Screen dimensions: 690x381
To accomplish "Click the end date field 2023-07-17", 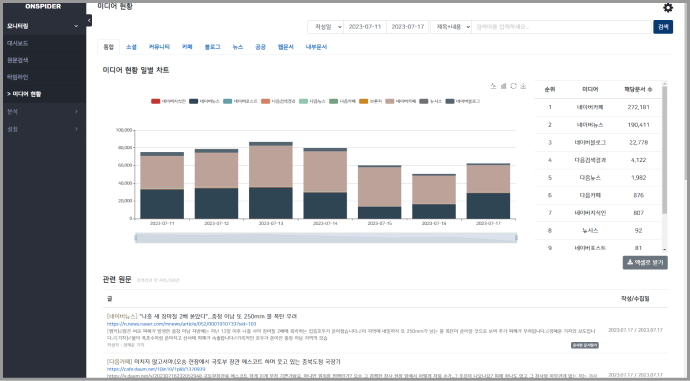I will point(408,27).
